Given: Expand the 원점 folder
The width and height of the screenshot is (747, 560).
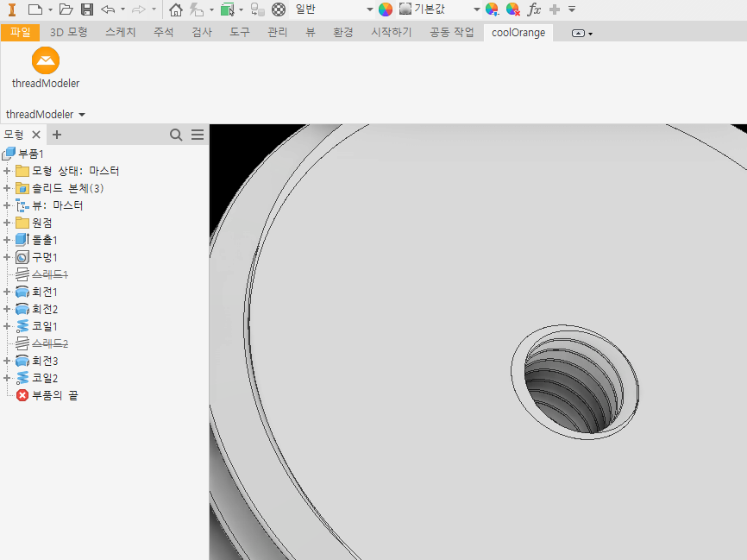Looking at the screenshot, I should pos(7,223).
